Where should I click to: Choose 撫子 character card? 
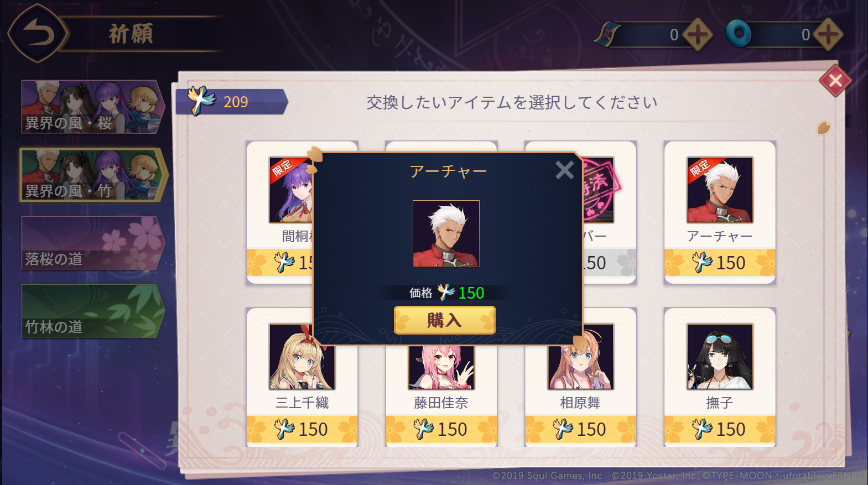pos(720,377)
